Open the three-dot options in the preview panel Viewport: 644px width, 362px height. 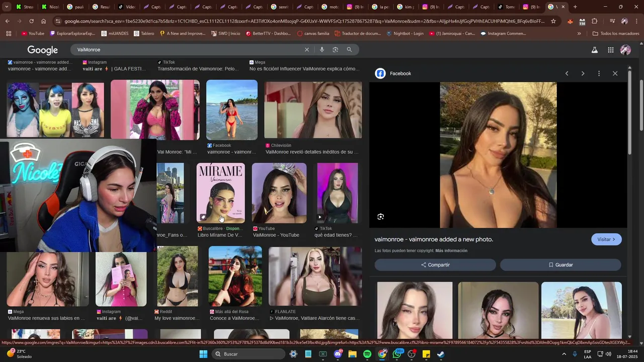pos(599,73)
